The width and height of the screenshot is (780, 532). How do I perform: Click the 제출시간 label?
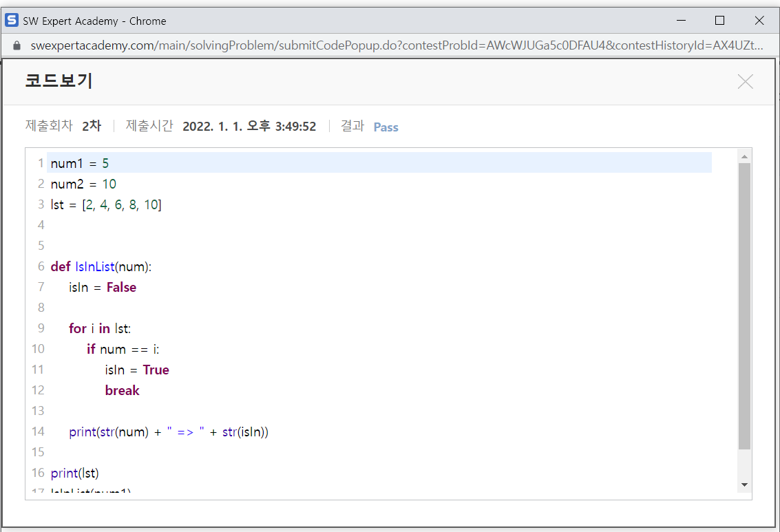pyautogui.click(x=149, y=126)
